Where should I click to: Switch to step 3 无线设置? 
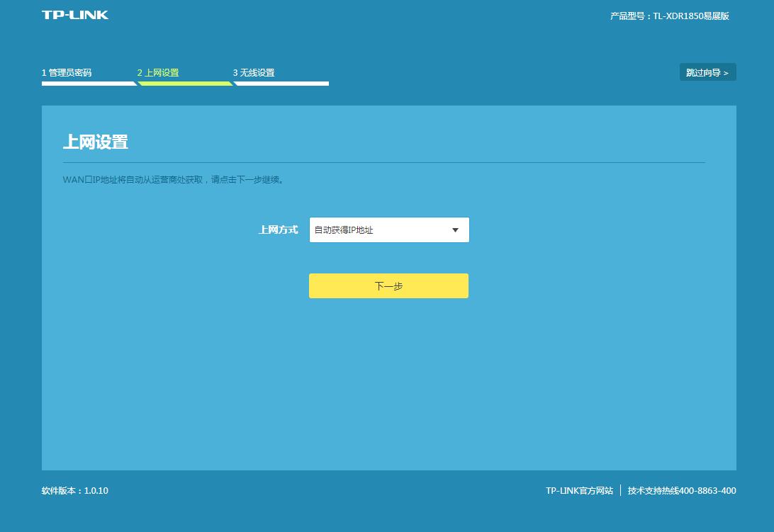pos(254,72)
